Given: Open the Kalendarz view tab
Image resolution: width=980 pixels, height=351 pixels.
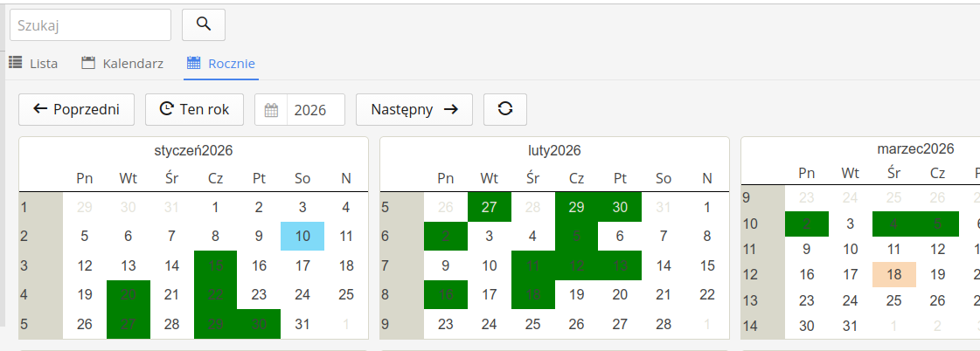Looking at the screenshot, I should [x=122, y=63].
